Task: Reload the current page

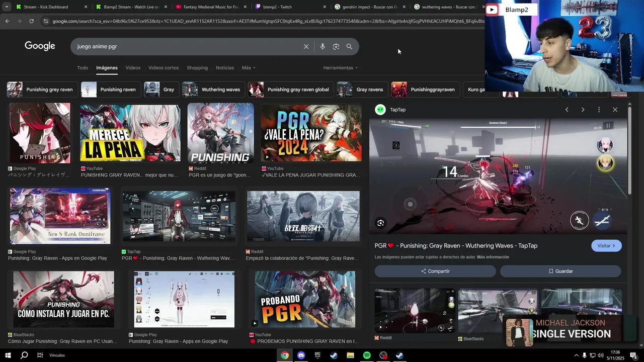Action: 31,21
